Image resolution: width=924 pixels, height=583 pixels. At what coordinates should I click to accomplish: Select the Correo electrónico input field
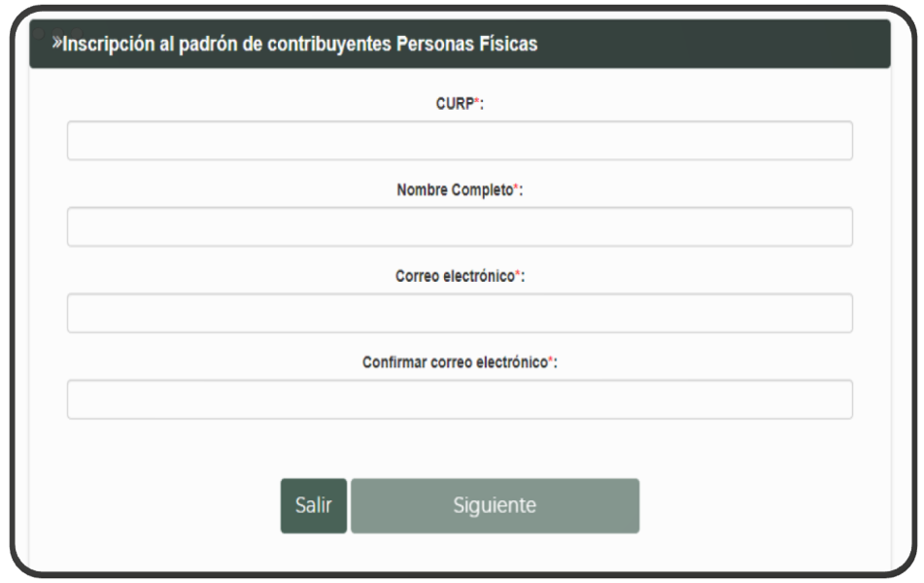click(x=460, y=314)
